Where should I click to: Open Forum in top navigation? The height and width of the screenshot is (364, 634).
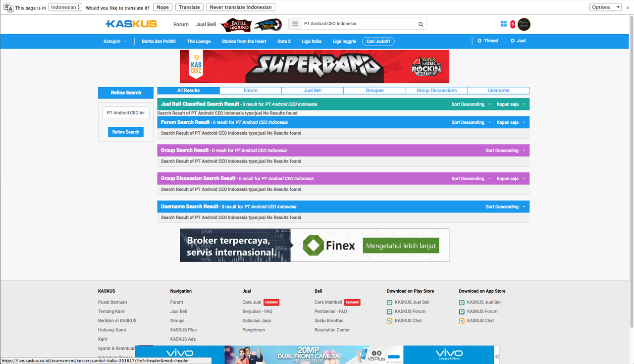pos(181,24)
